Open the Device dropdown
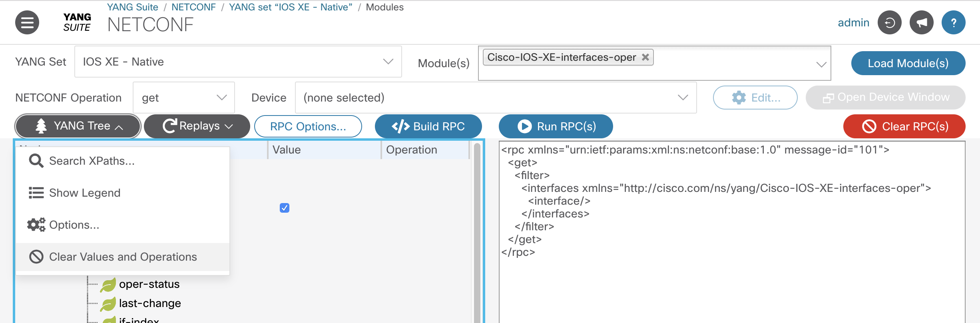980x323 pixels. [496, 98]
